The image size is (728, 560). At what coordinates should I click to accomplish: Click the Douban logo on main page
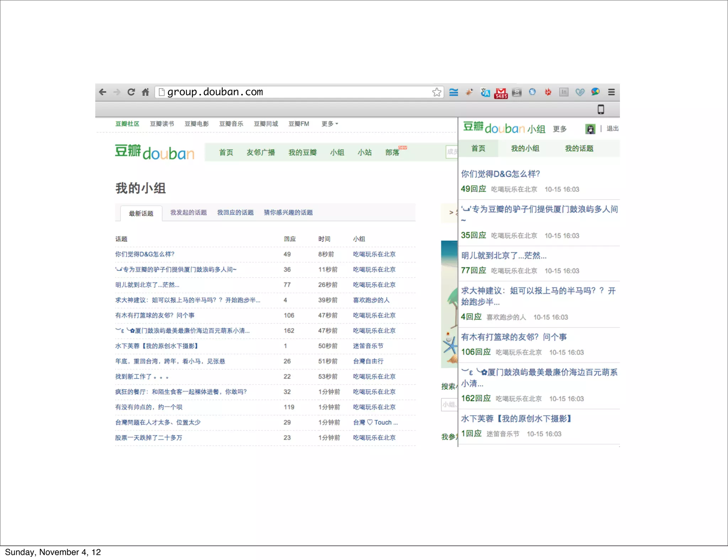(x=155, y=152)
